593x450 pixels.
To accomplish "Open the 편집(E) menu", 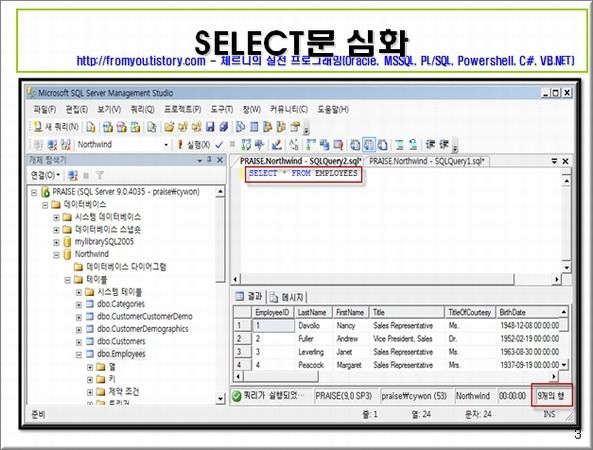I will click(77, 110).
